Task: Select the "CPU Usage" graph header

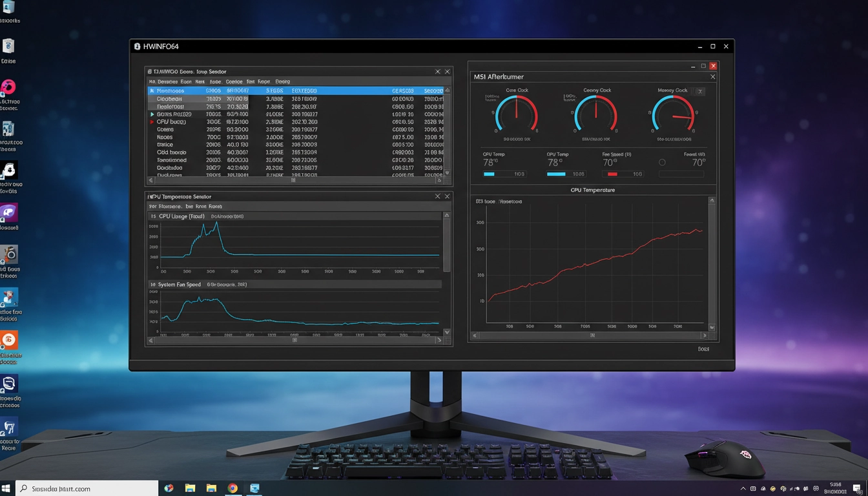Action: pos(295,216)
